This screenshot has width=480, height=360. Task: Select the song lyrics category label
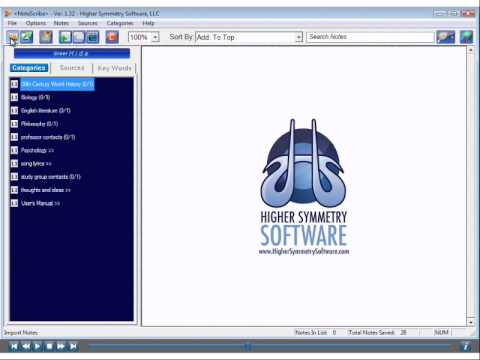point(36,164)
